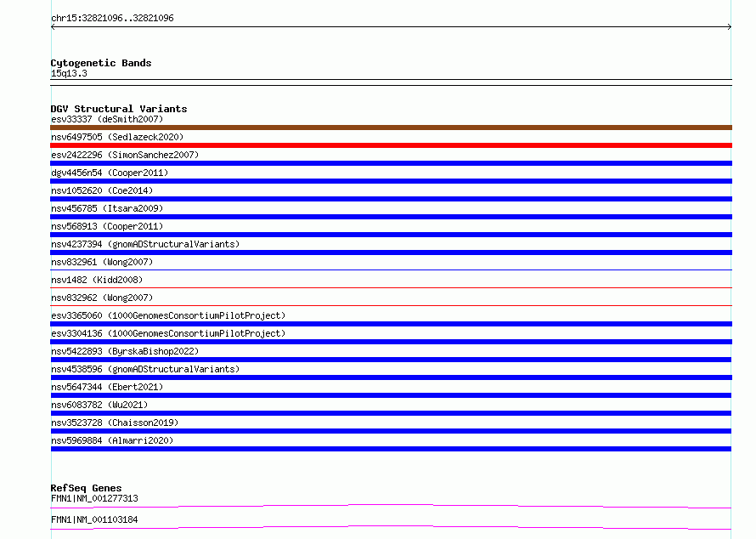
Task: Open variant nsv832962 (Wong2007)
Action: 102,298
